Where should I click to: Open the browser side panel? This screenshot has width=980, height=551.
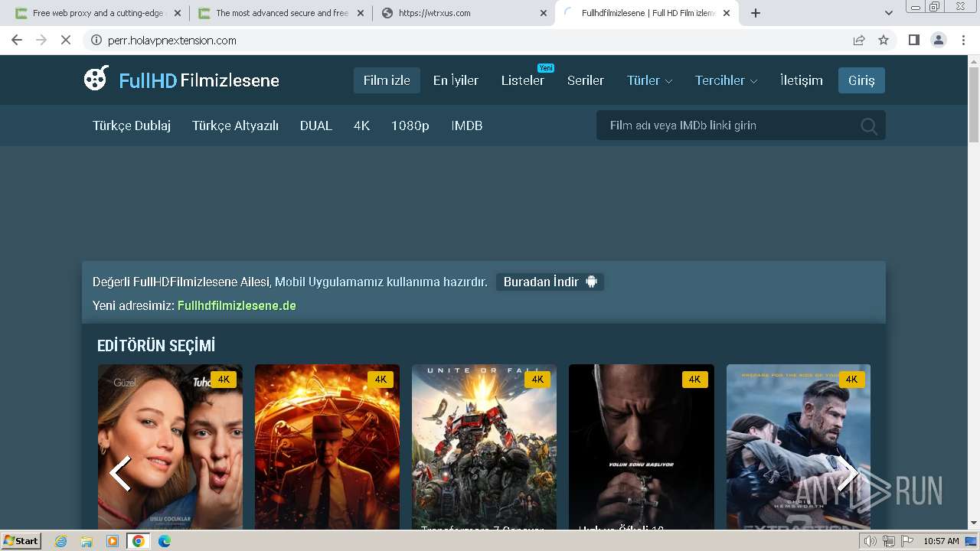tap(913, 40)
